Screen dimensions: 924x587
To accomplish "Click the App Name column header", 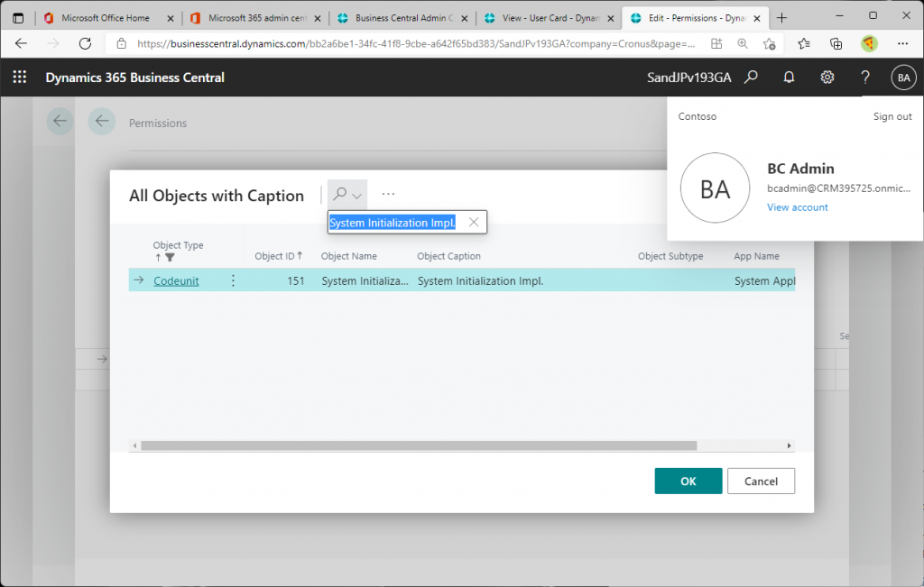I will point(757,256).
